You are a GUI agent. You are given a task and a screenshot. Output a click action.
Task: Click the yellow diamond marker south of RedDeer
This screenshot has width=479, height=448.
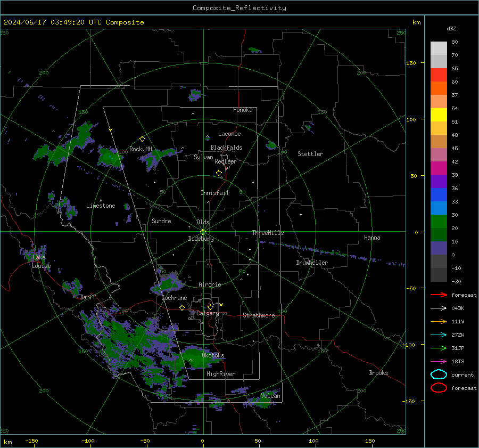click(219, 173)
